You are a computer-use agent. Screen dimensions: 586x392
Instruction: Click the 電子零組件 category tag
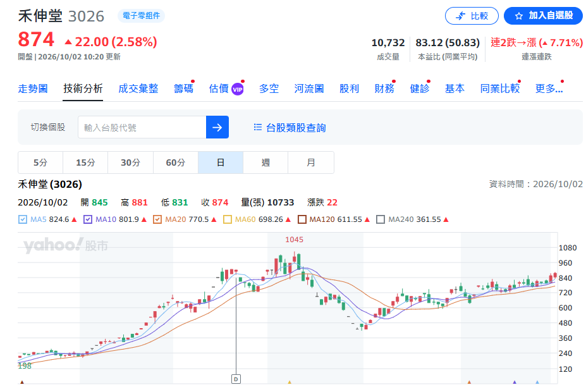point(141,16)
